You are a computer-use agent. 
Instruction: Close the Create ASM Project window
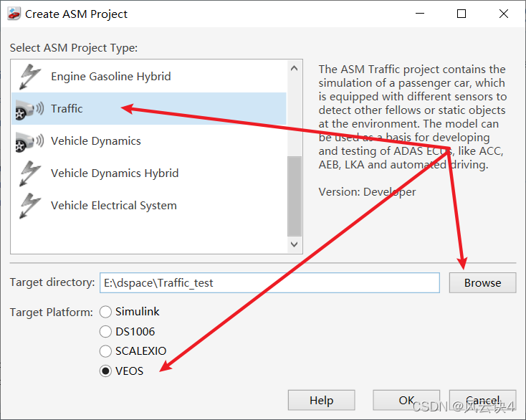click(504, 14)
